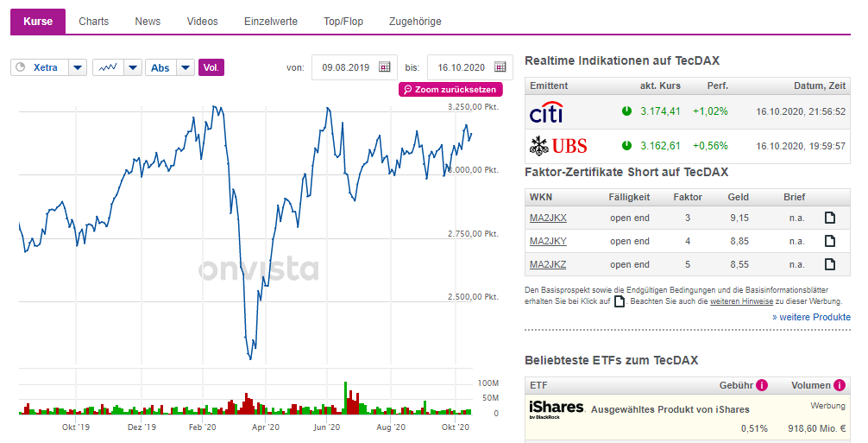This screenshot has height=443, width=868.
Task: Open the end date calendar picker
Action: click(x=500, y=67)
